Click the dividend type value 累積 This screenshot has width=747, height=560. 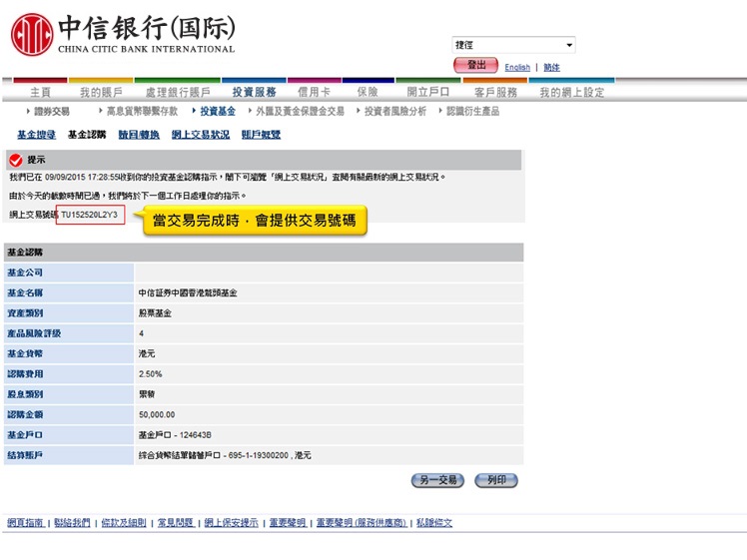tap(147, 394)
